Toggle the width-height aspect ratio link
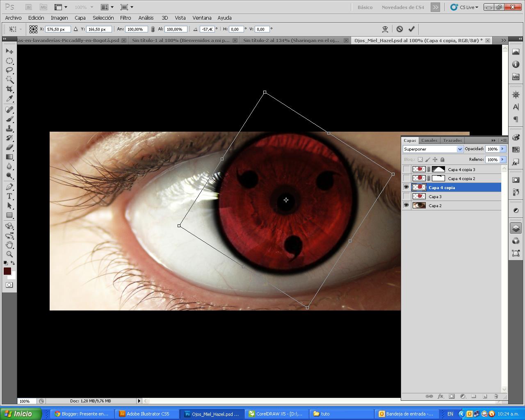 pyautogui.click(x=153, y=29)
